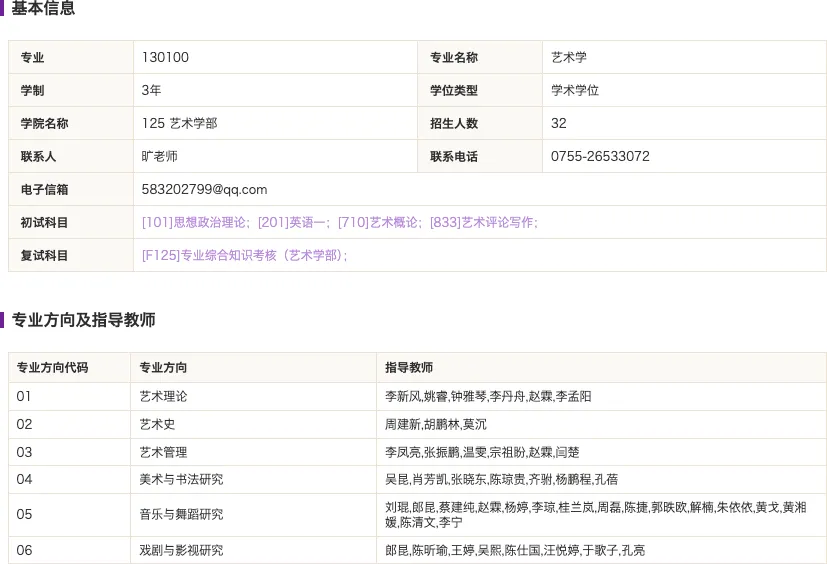The height and width of the screenshot is (564, 827).
Task: Click the 3年 duration value
Action: pyautogui.click(x=151, y=90)
